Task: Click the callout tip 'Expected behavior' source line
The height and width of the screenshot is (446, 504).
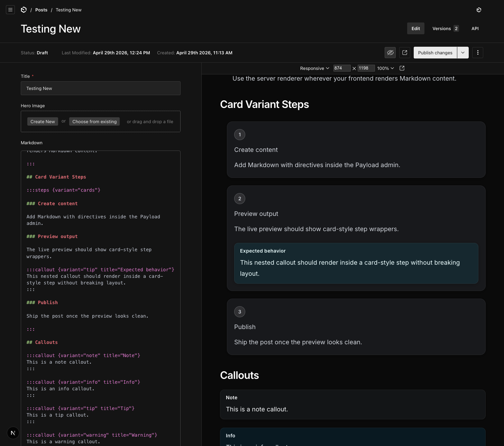Action: click(x=100, y=270)
